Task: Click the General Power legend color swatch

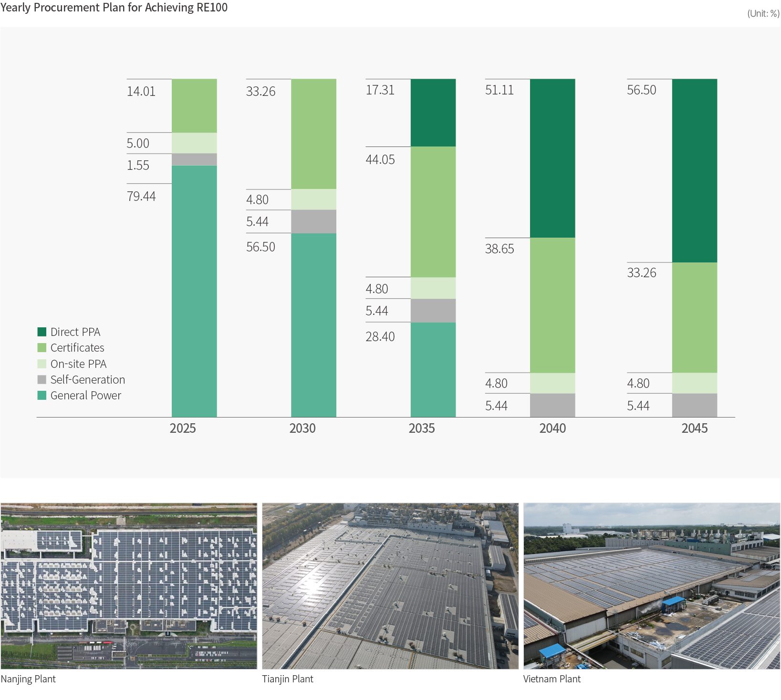Action: (x=42, y=395)
